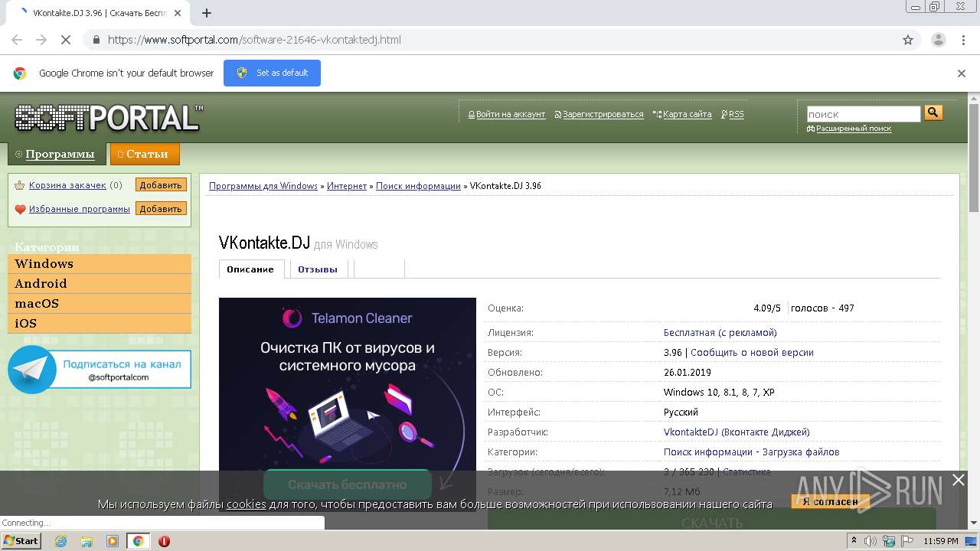Open Бесплатная (с рекламой) license link
This screenshot has height=551, width=980.
(720, 333)
